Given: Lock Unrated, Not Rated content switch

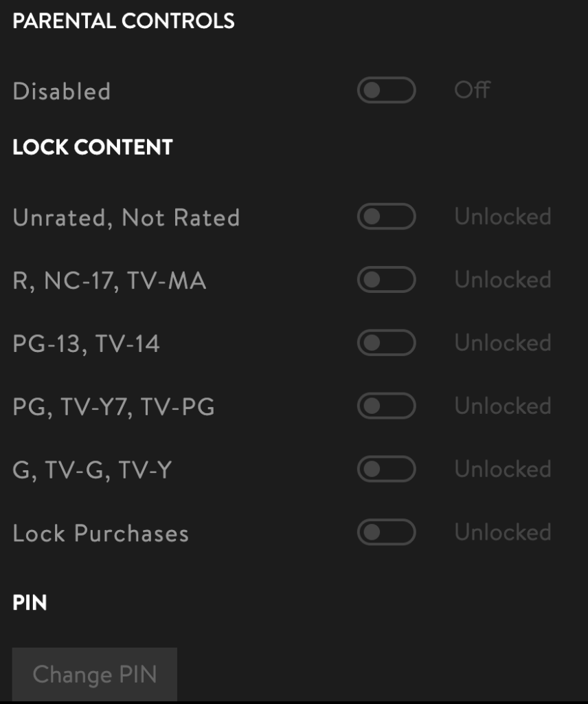Looking at the screenshot, I should click(x=386, y=217).
